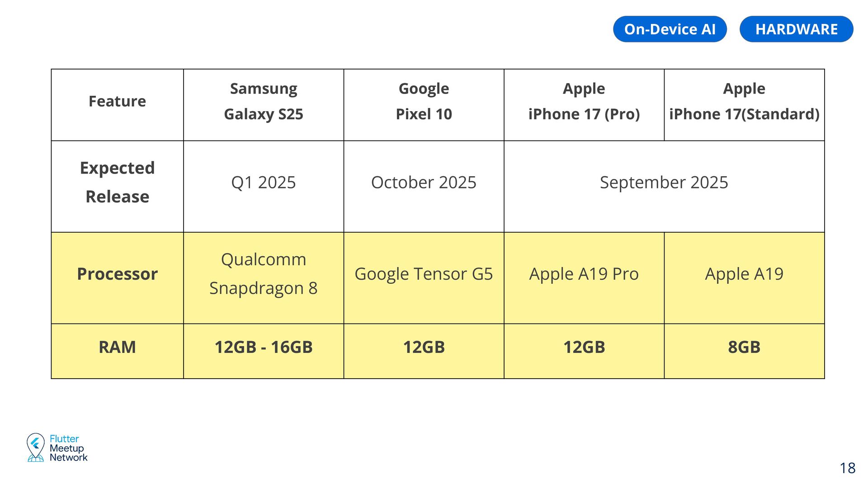The image size is (868, 488).
Task: Click the September 2025 merged cell
Action: coord(664,183)
